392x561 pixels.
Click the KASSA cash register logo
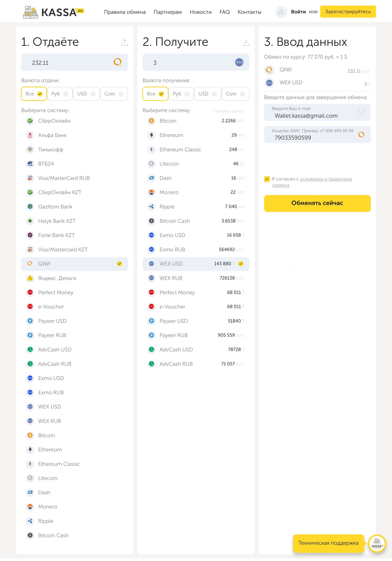53,12
